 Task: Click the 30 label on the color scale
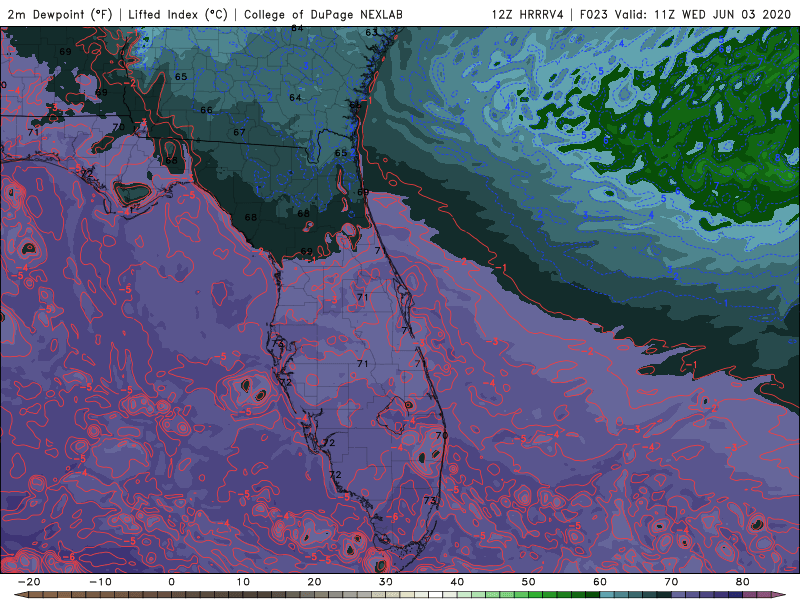pyautogui.click(x=386, y=582)
